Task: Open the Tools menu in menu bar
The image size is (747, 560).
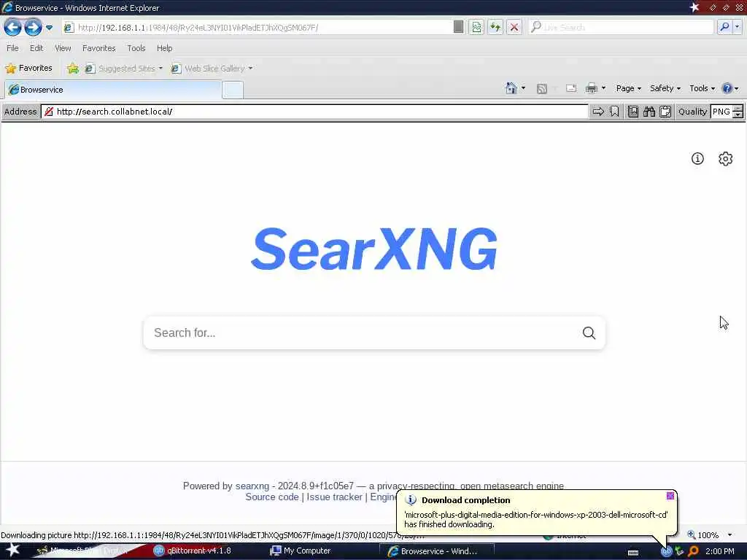Action: point(136,48)
